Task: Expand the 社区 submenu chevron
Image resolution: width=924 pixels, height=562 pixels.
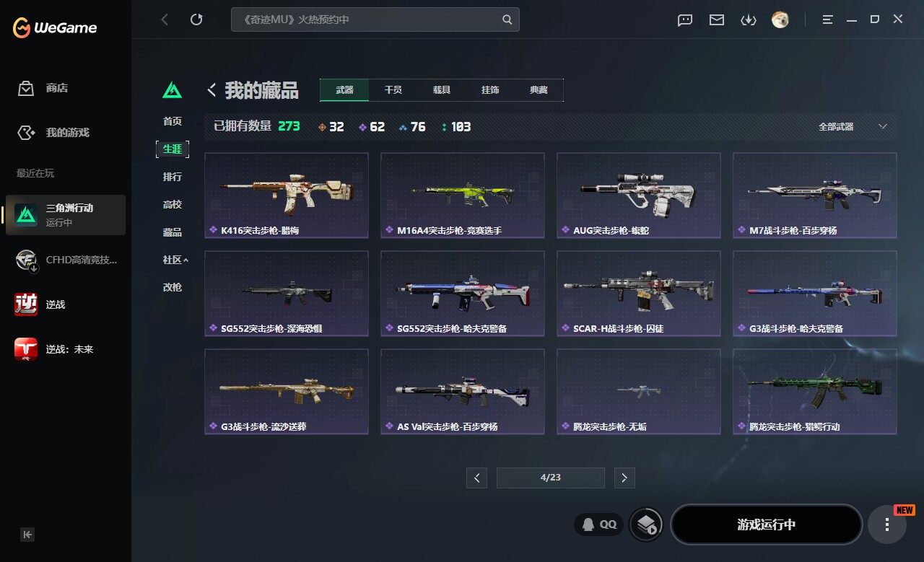Action: (x=186, y=260)
